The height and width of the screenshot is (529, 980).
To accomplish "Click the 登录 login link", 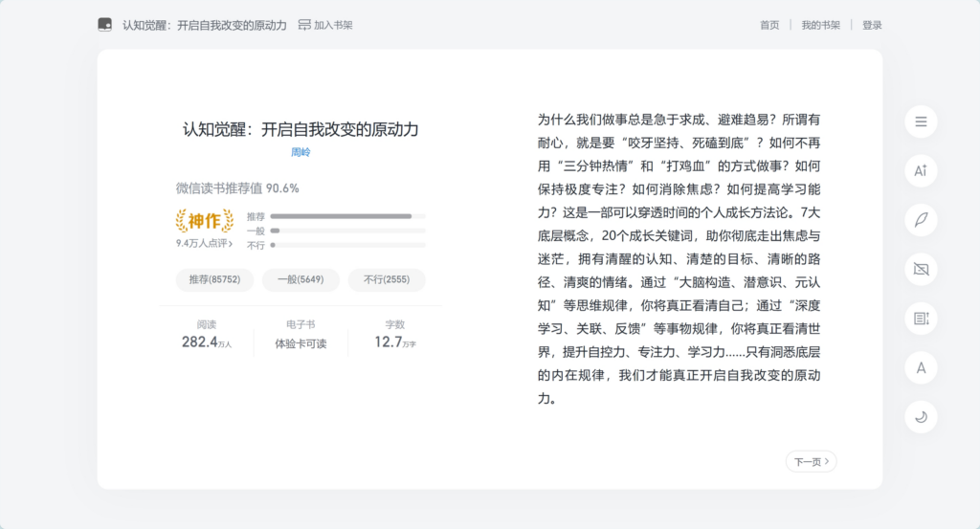I will [x=872, y=25].
